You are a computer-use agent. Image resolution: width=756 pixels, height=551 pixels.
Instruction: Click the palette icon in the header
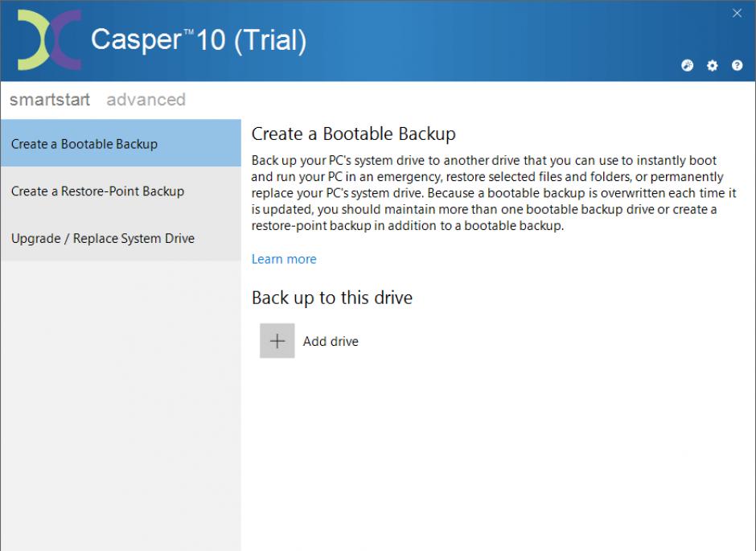687,66
